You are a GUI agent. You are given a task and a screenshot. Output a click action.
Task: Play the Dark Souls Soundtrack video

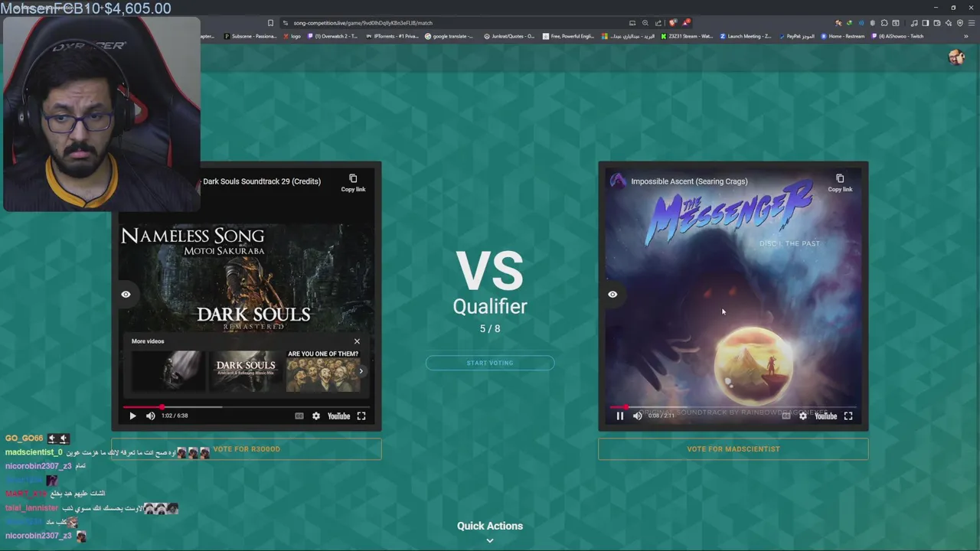tap(132, 416)
